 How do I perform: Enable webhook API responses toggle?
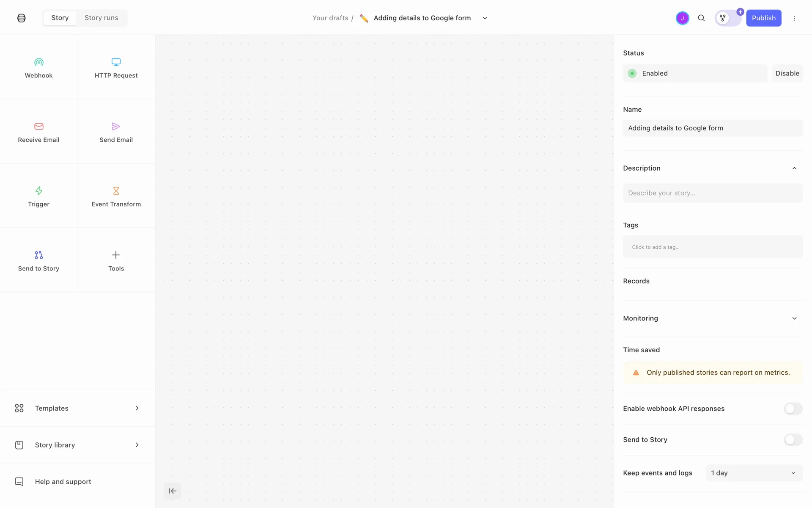793,409
